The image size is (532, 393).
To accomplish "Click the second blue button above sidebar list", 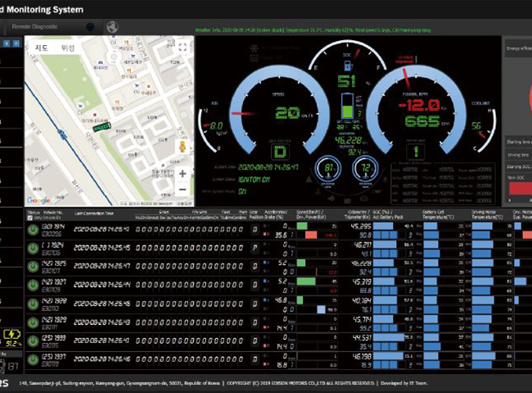I will 17,43.
